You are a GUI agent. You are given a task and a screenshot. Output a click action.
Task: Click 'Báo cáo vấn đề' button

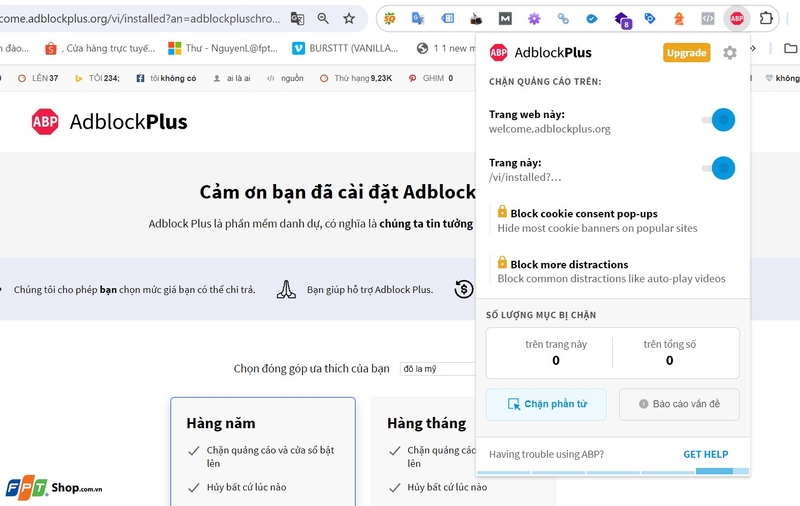(679, 404)
